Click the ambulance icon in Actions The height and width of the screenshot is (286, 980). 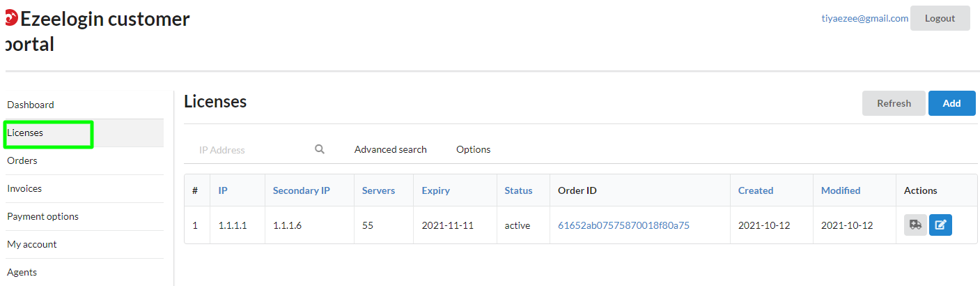pos(915,225)
